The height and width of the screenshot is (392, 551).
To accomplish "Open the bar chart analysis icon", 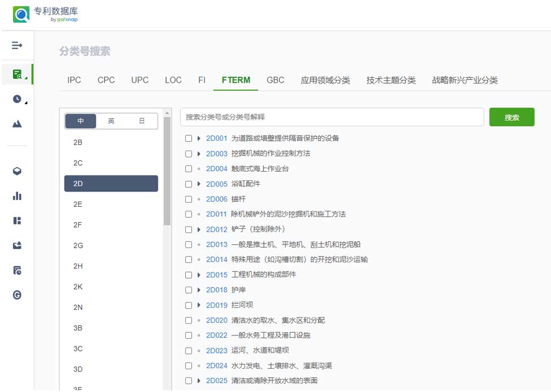I will click(x=17, y=196).
